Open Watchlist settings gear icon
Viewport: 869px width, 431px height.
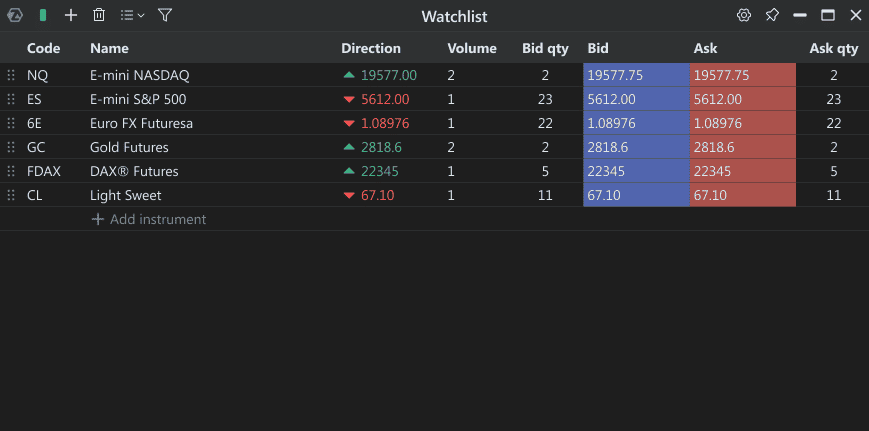[x=743, y=15]
